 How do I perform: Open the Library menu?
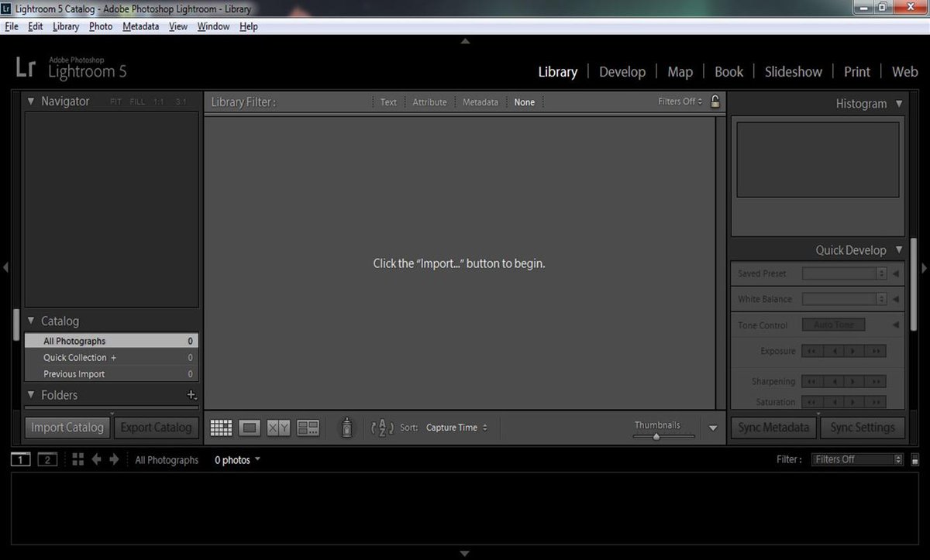tap(66, 26)
